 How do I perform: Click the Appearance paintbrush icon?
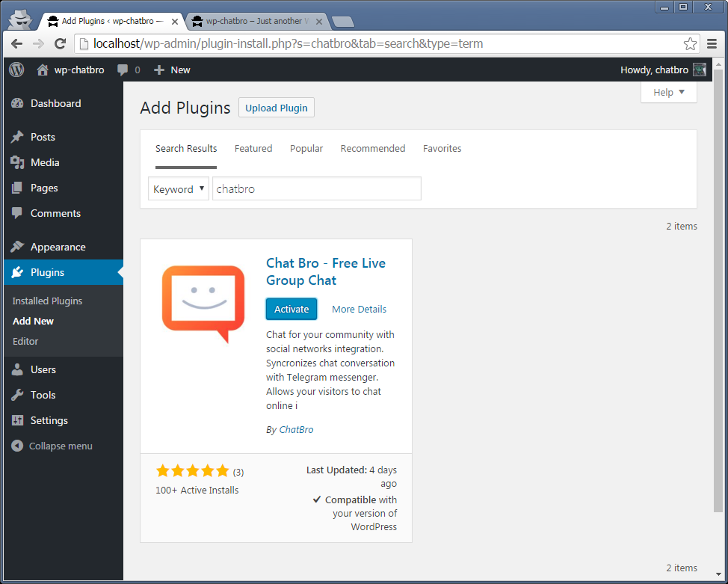[17, 247]
